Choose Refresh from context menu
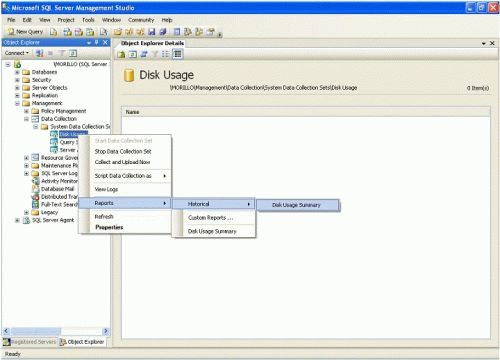 pos(125,217)
